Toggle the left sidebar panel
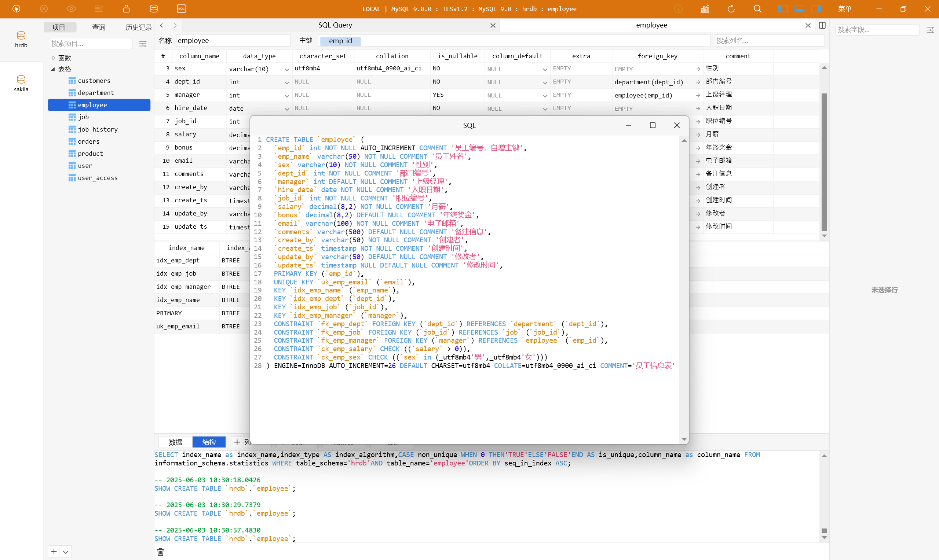Viewport: 939px width, 560px height. point(783,9)
